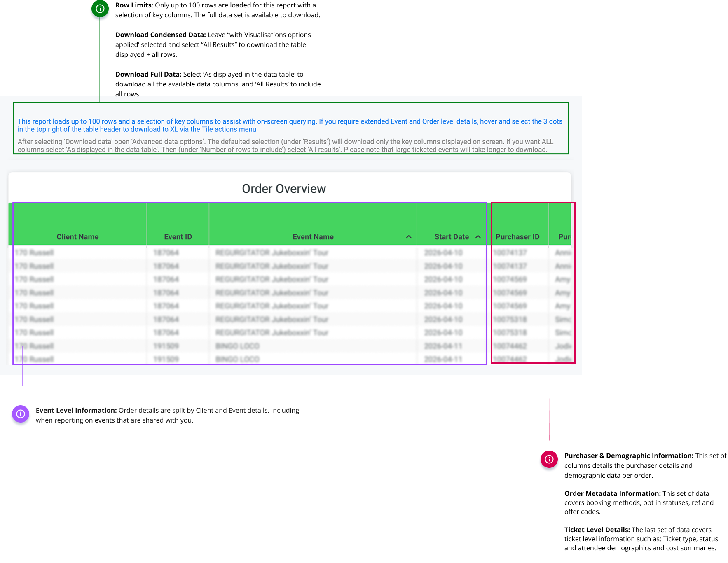This screenshot has width=728, height=563.
Task: Click 'Purchaser & Demographic Information' caption heading
Action: [x=629, y=456]
